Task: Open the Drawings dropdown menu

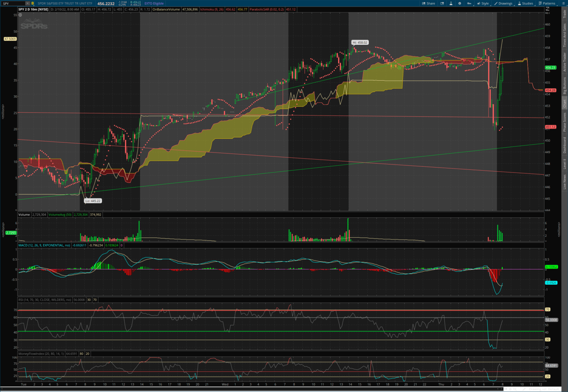Action: pyautogui.click(x=503, y=3)
